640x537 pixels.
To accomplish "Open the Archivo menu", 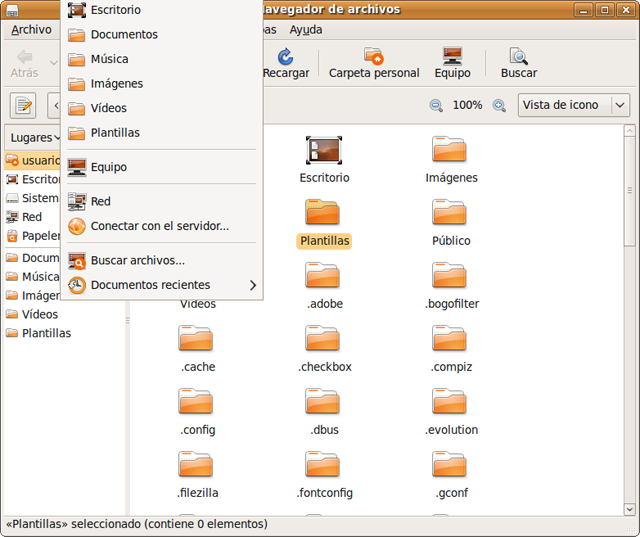I will click(x=31, y=30).
